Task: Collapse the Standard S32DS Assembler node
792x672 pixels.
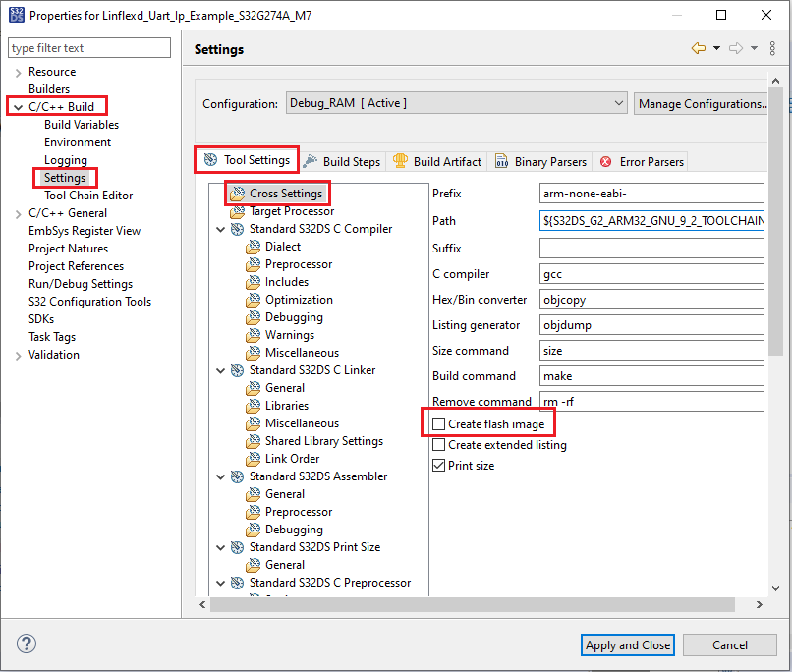Action: (221, 477)
